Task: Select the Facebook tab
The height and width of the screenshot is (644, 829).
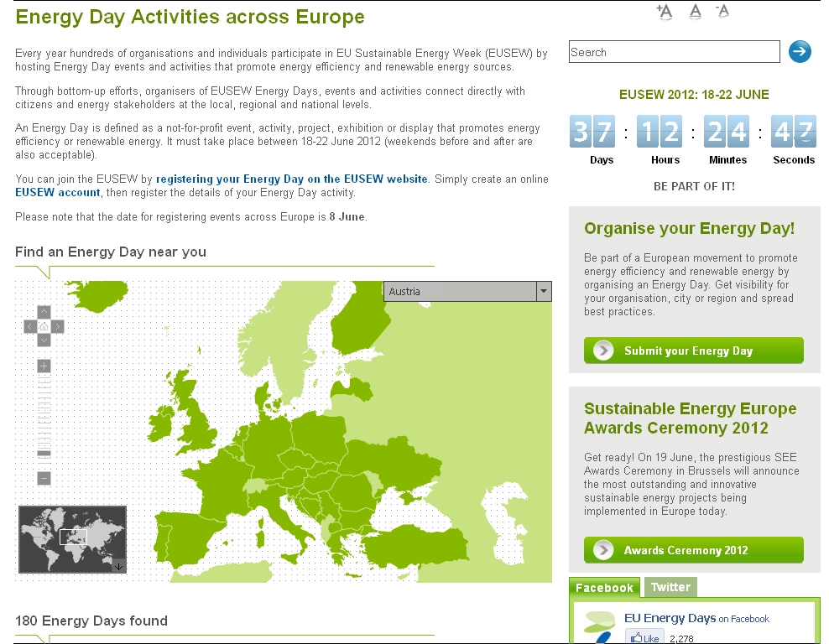Action: pos(604,587)
